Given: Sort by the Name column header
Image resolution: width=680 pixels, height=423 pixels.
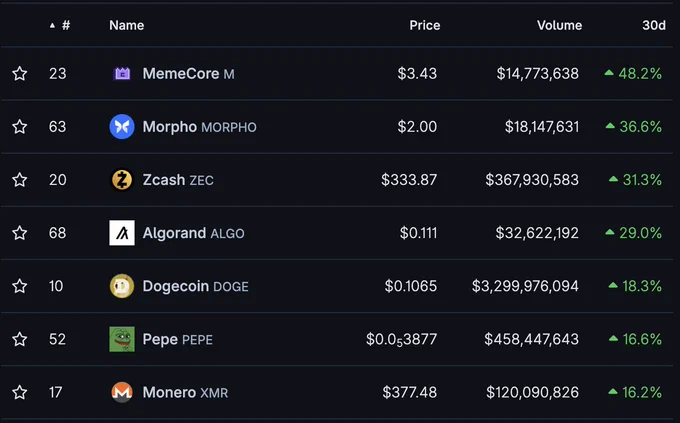Looking at the screenshot, I should (127, 25).
